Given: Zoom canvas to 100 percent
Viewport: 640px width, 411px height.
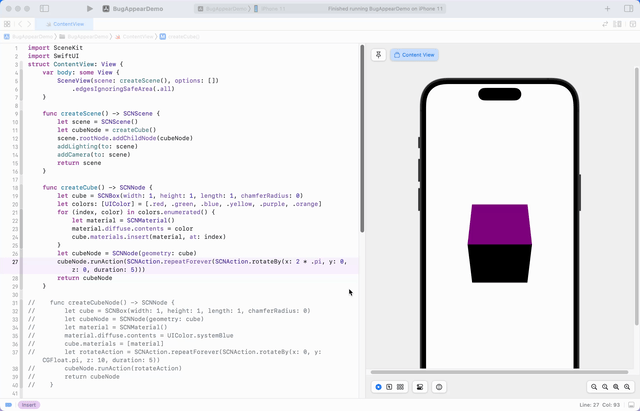Looking at the screenshot, I should (605, 387).
